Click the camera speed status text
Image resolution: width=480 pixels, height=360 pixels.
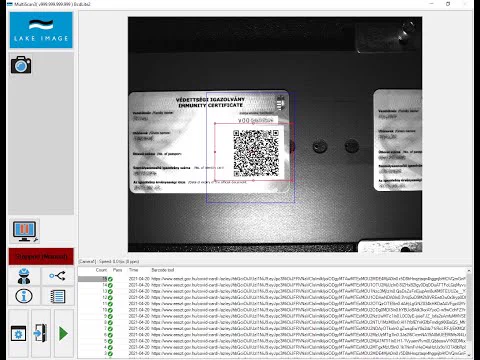coord(109,262)
